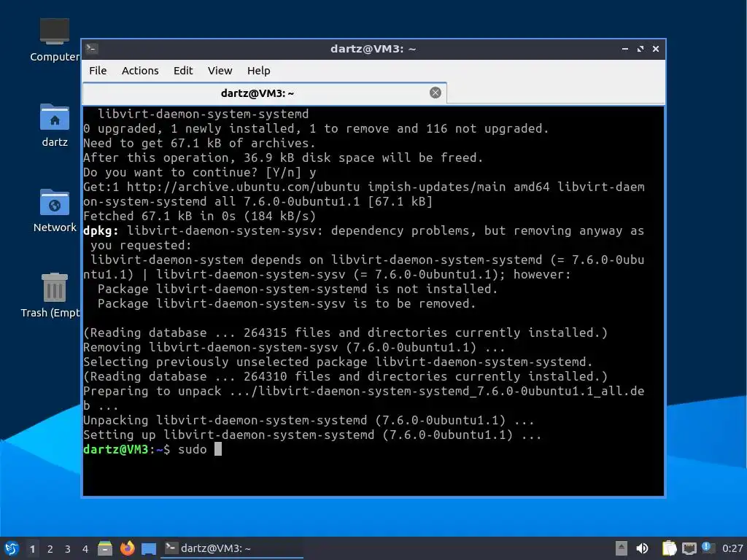This screenshot has width=747, height=560.
Task: Click 'Need to get 67.1 kB of archives.' line
Action: point(199,144)
